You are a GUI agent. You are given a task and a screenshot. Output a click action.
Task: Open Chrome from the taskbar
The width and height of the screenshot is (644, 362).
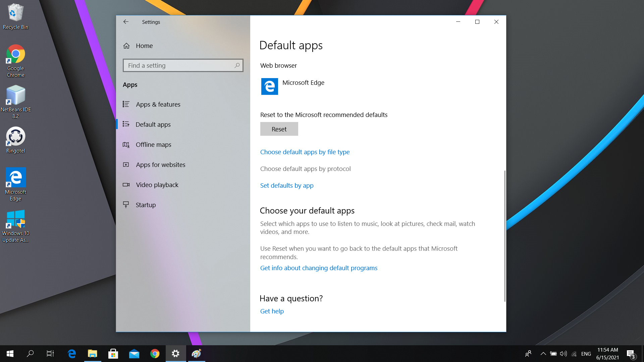point(155,354)
